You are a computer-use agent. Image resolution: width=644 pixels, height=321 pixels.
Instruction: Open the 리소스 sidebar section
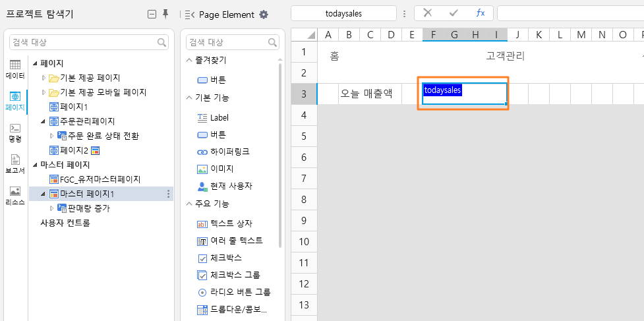click(x=15, y=196)
